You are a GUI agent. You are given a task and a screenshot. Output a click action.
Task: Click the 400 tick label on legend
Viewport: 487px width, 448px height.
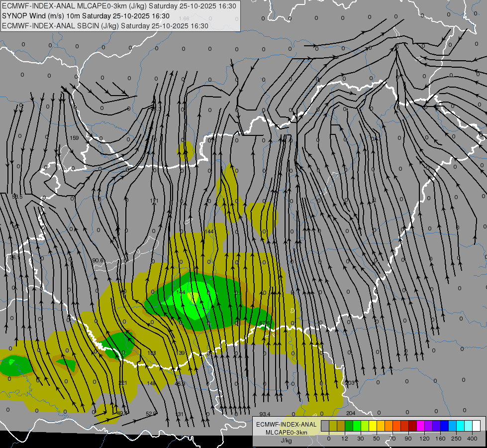[472, 439]
